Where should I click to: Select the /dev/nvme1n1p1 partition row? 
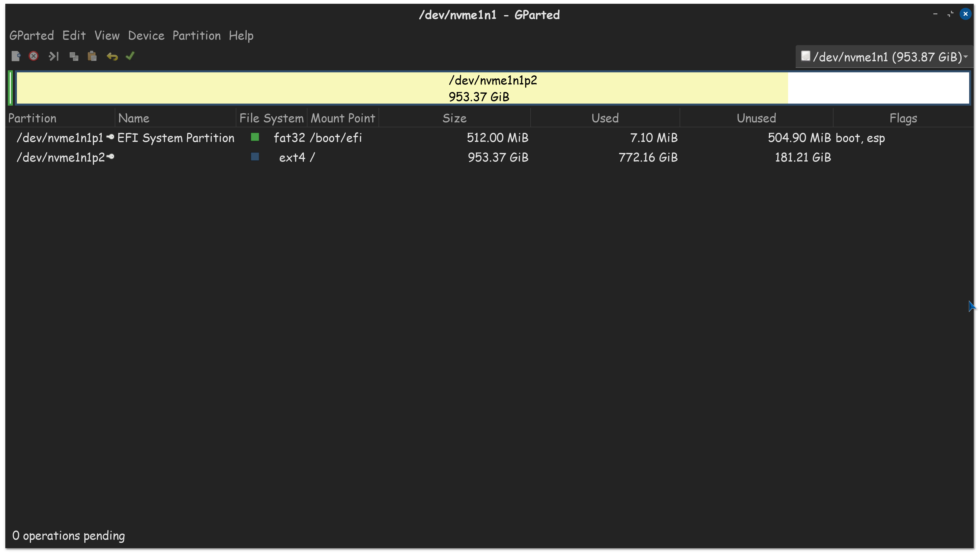489,137
